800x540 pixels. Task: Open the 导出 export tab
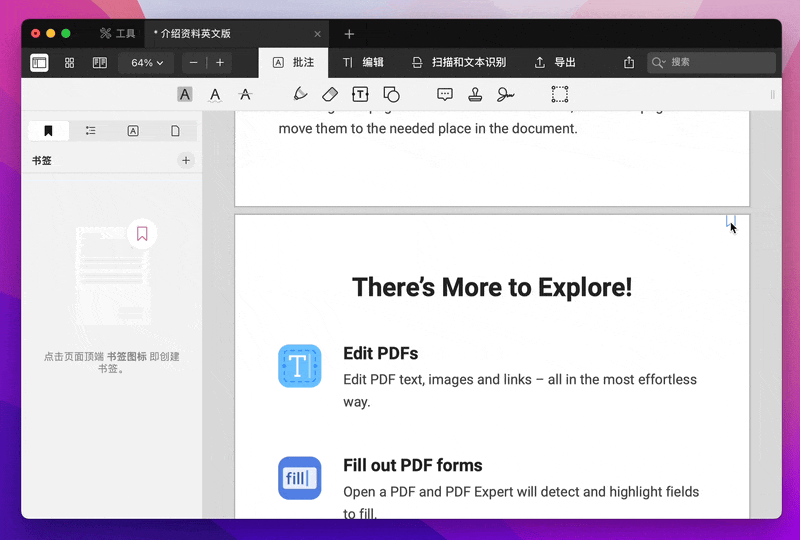coord(555,62)
